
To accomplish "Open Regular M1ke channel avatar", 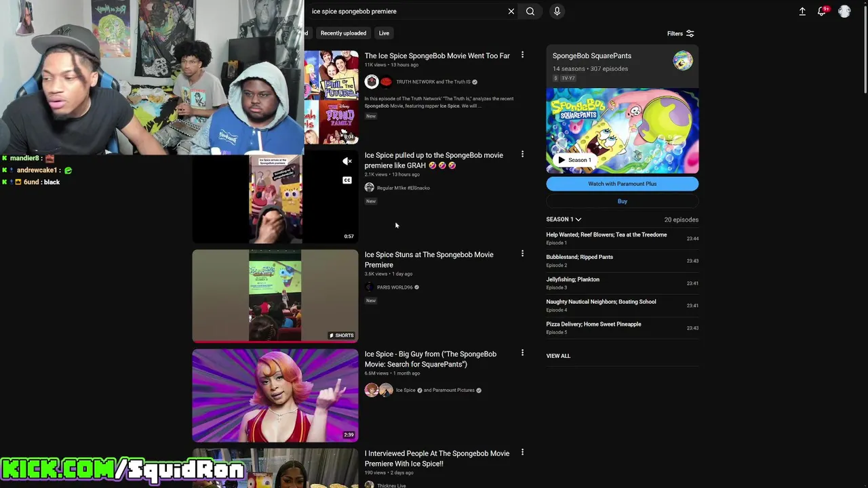I will pos(370,188).
